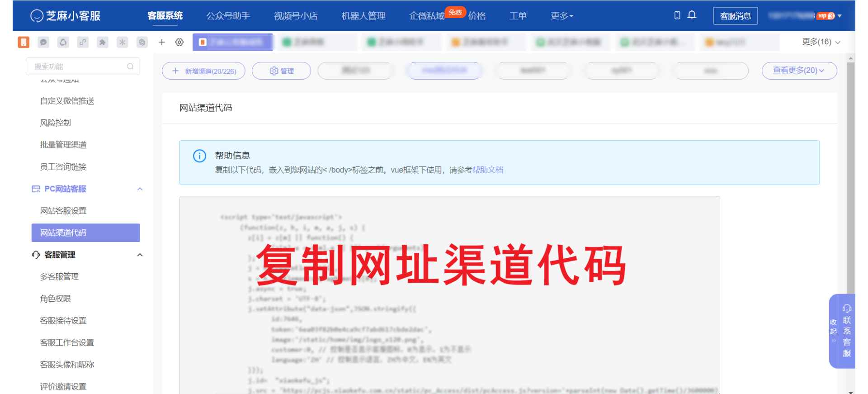Open 自定义微信推送 in sidebar
Viewport: 868px width, 394px height.
(67, 101)
